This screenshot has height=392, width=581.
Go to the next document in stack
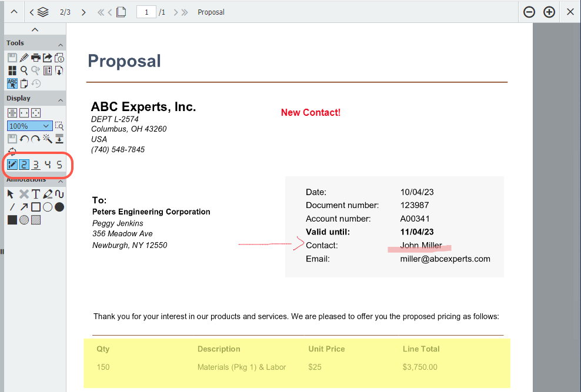84,12
